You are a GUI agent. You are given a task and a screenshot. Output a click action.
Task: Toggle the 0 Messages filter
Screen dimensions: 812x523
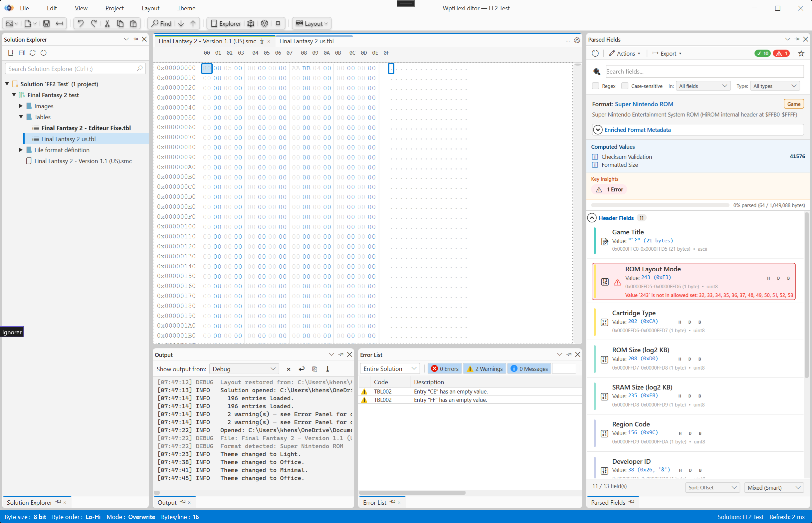[x=529, y=369]
